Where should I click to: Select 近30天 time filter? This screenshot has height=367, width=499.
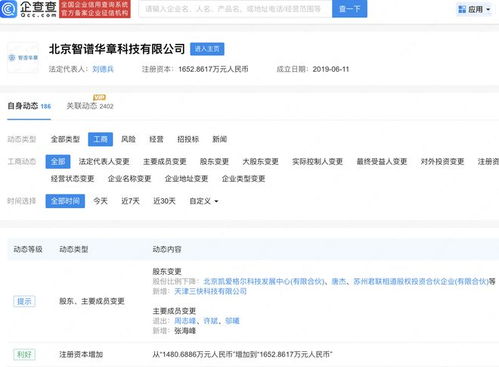pos(164,201)
